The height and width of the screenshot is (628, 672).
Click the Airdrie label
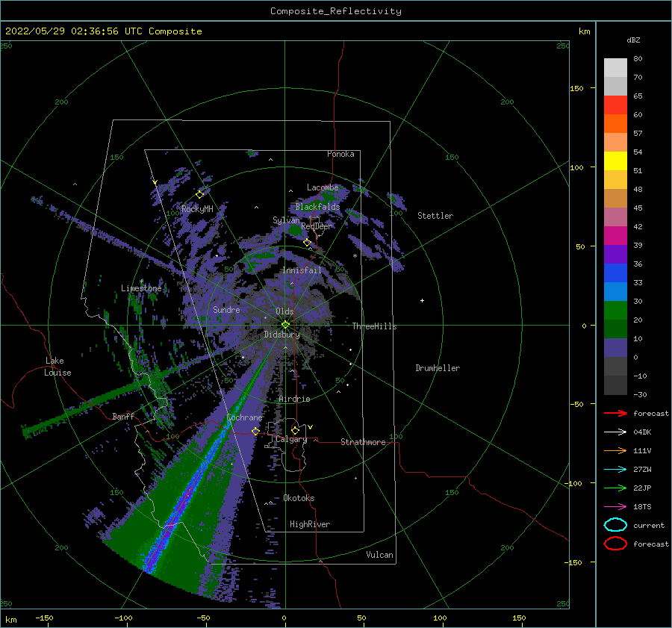(294, 399)
